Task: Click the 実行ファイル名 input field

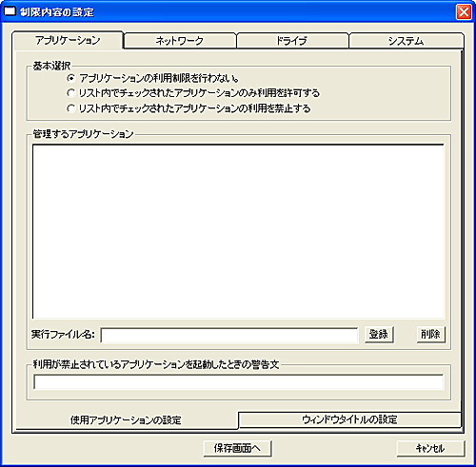Action: tap(229, 335)
